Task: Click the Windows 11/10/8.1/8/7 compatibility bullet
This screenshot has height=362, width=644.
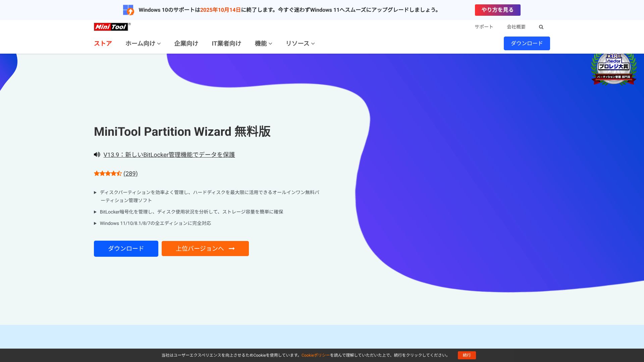Action: point(155,223)
